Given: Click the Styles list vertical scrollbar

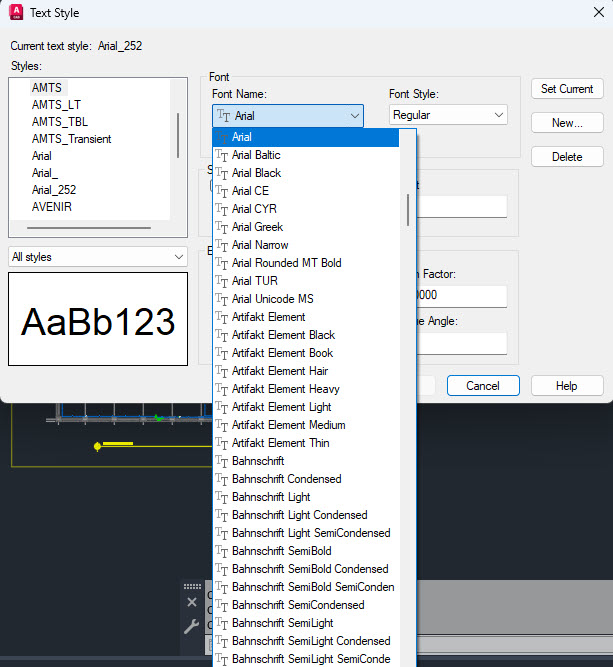Looking at the screenshot, I should pyautogui.click(x=178, y=135).
